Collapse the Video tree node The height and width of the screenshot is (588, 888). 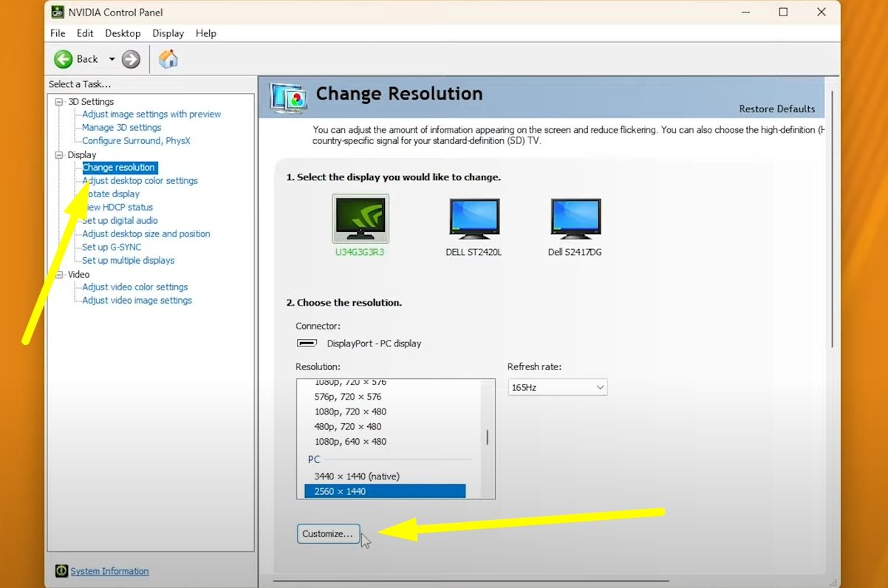59,275
